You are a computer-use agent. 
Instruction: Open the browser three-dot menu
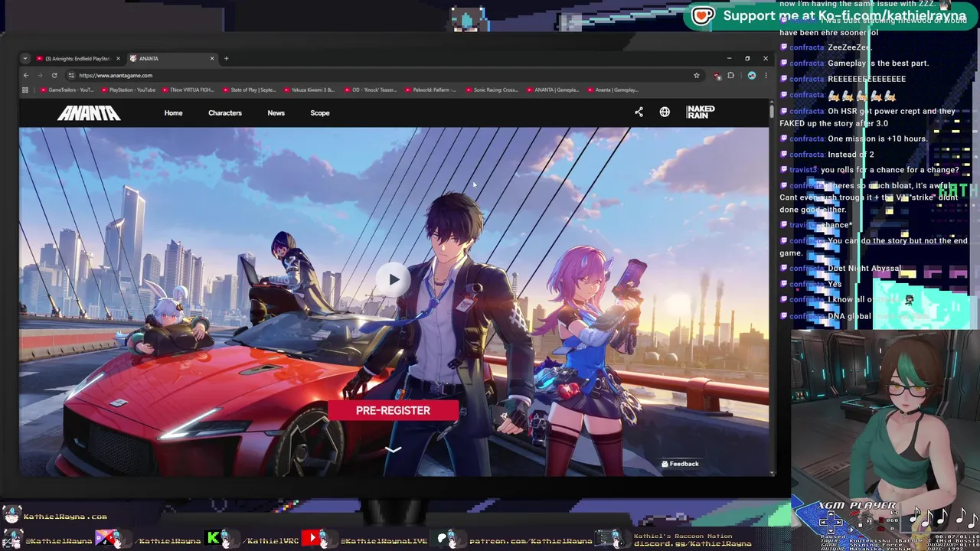pyautogui.click(x=765, y=75)
